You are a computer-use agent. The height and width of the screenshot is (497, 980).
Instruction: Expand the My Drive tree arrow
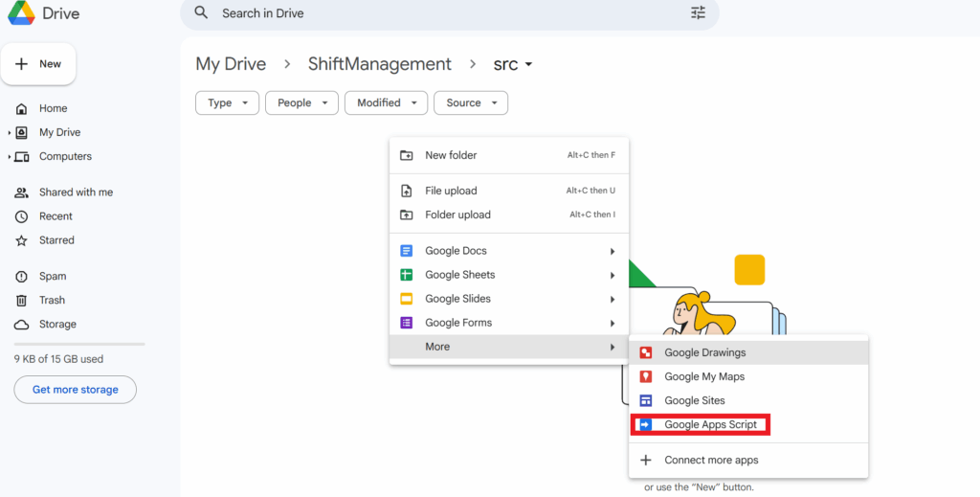[x=10, y=132]
